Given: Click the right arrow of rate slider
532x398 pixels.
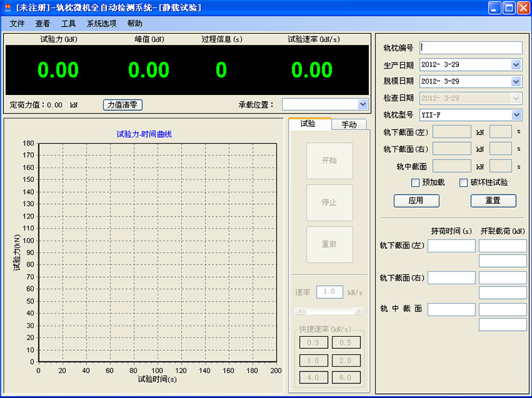Looking at the screenshot, I should click(x=358, y=311).
